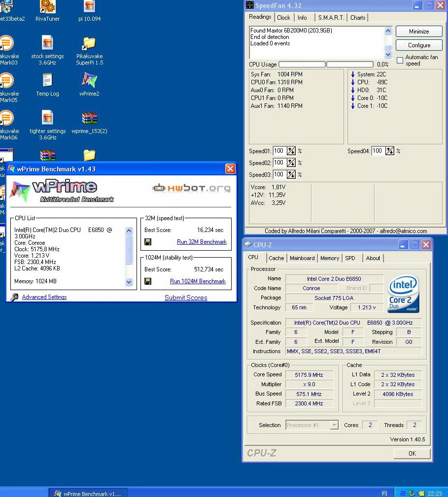Click the clock showing 22:23
This screenshot has width=448, height=497.
(435, 494)
